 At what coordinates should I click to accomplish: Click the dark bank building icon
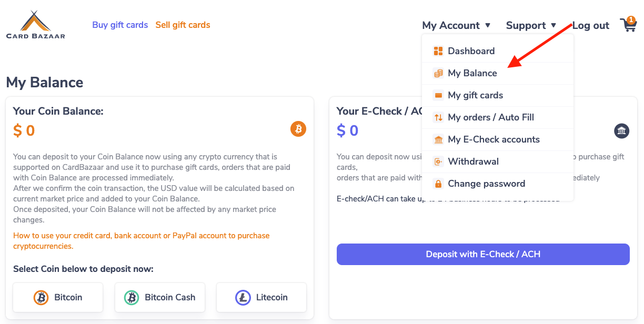pos(621,131)
